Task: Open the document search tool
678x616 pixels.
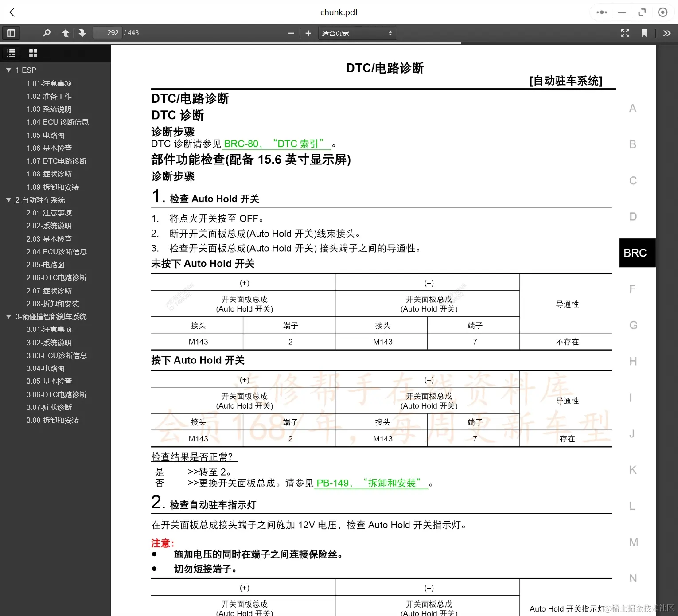Action: [47, 33]
